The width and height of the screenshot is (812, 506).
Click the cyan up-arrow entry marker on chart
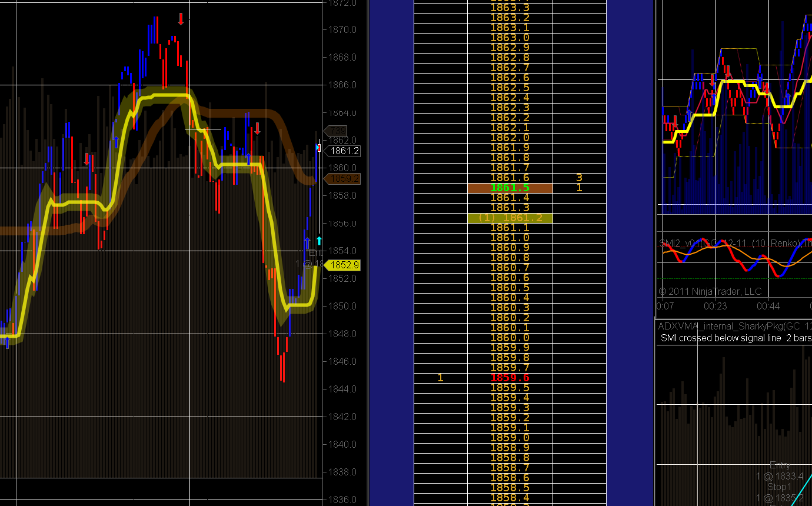tap(319, 240)
